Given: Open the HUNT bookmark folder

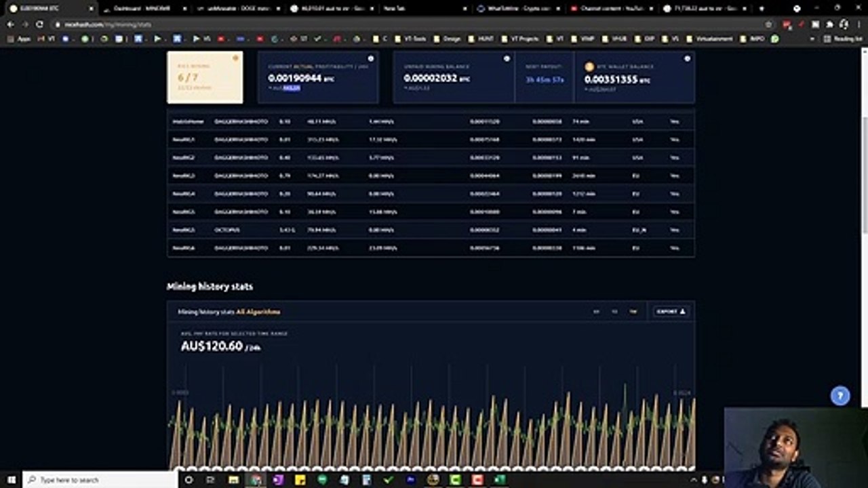Looking at the screenshot, I should pyautogui.click(x=481, y=39).
